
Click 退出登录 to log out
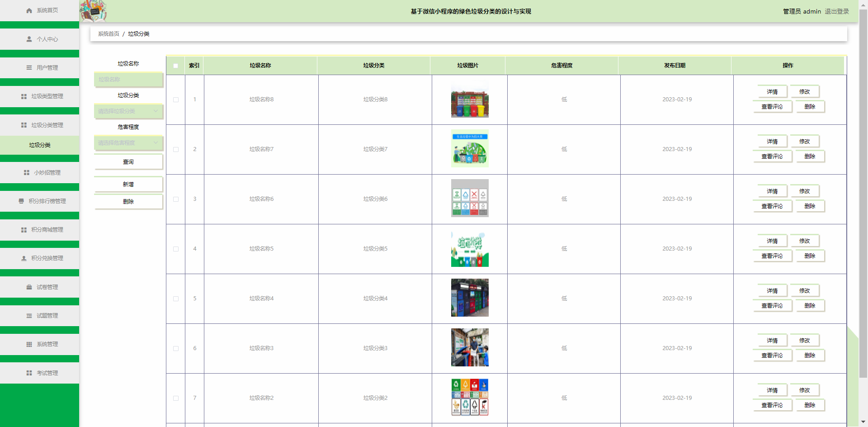click(x=837, y=11)
